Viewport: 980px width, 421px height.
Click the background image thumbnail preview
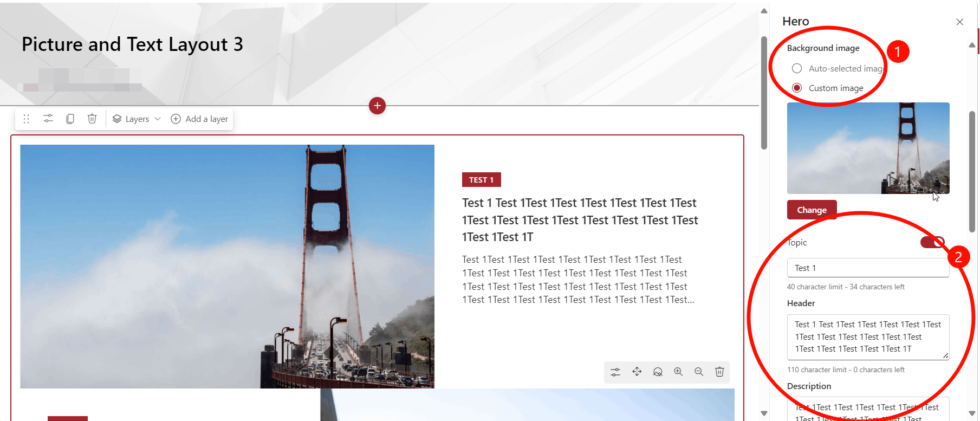point(868,148)
